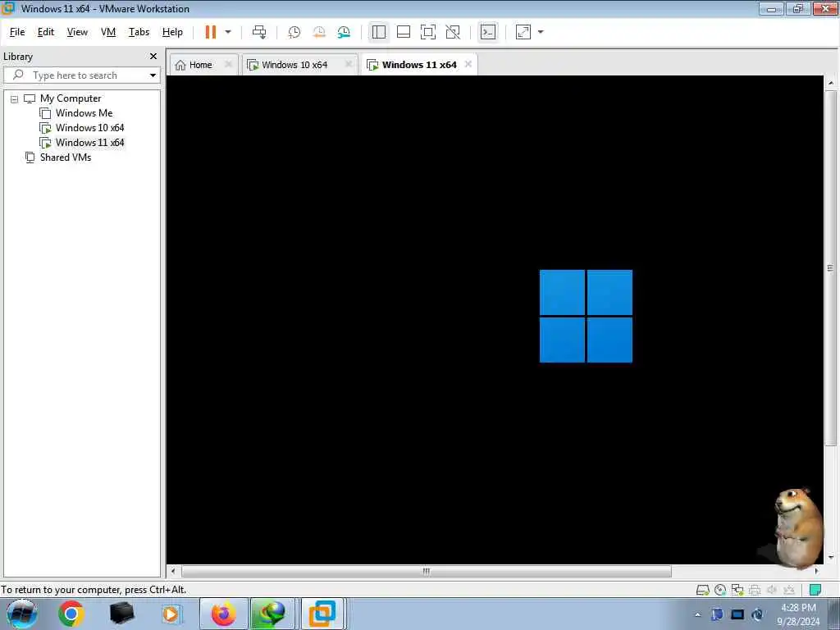
Task: Show hidden system tray icons
Action: pyautogui.click(x=698, y=614)
